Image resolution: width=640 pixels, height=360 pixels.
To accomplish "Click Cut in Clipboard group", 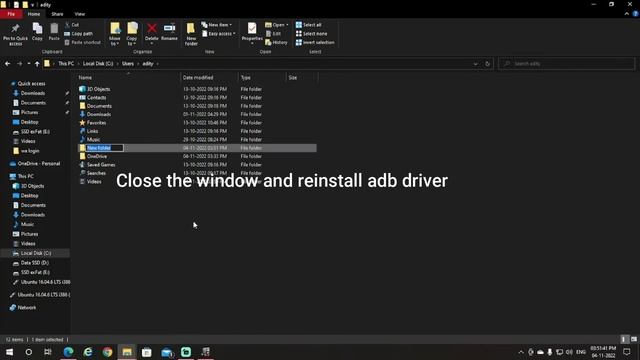I will [72, 25].
